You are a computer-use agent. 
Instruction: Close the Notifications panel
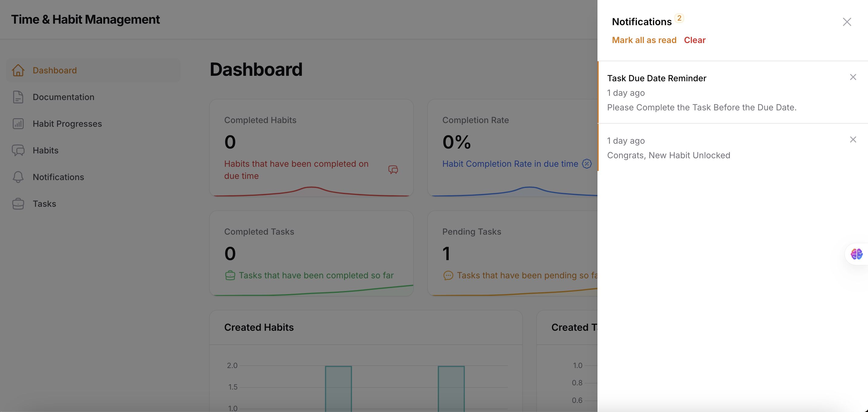coord(847,22)
